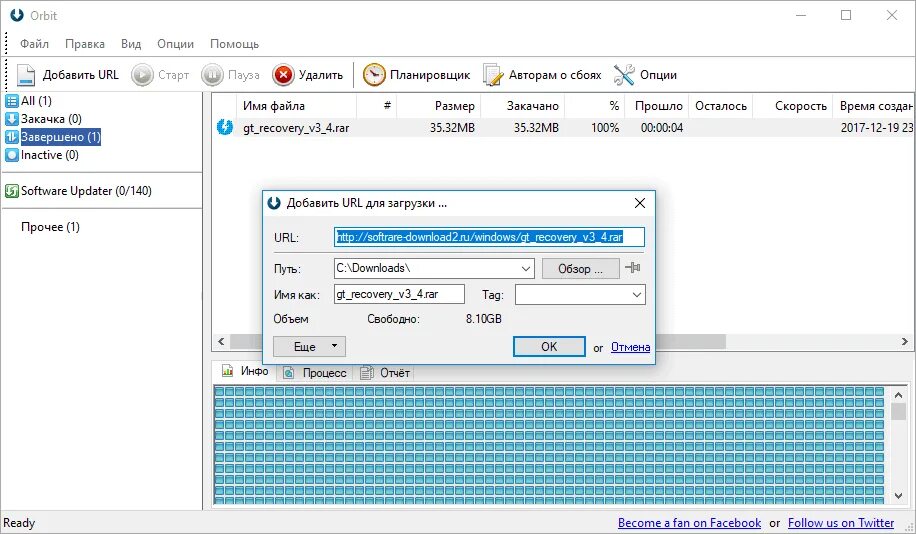
Task: Click the Добавить URL toolbar icon
Action: click(26, 75)
